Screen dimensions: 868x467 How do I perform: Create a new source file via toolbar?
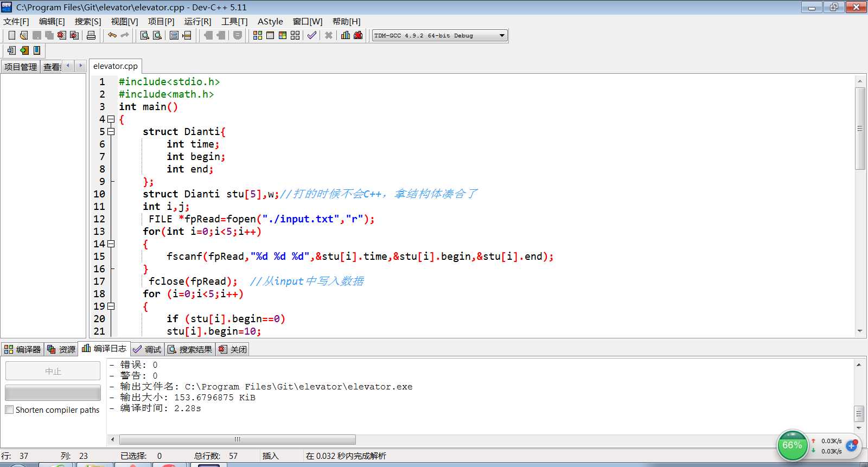[x=11, y=35]
